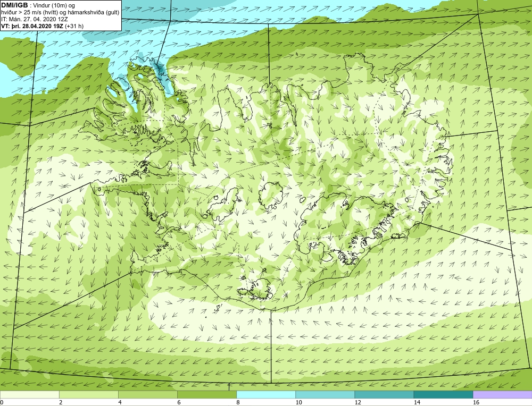The height and width of the screenshot is (406, 532).
Task: Click the 'DMI/IGB' title text
Action: tap(14, 5)
